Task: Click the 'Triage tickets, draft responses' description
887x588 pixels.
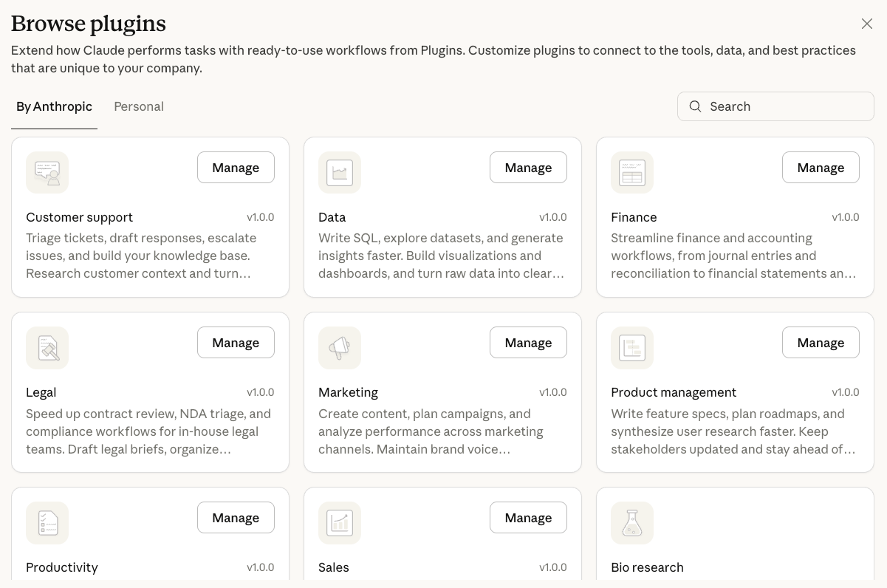Action: tap(141, 256)
